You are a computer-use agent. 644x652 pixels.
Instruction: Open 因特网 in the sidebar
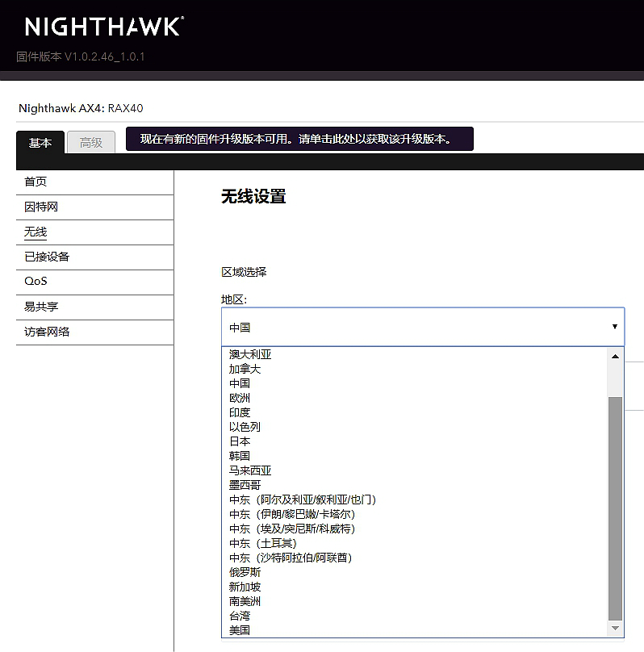(x=94, y=207)
